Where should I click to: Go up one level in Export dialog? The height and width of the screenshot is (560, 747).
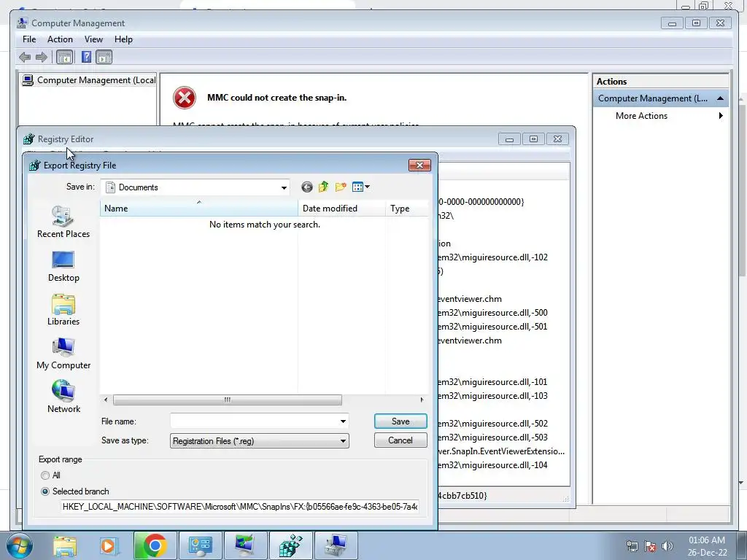[x=323, y=187]
